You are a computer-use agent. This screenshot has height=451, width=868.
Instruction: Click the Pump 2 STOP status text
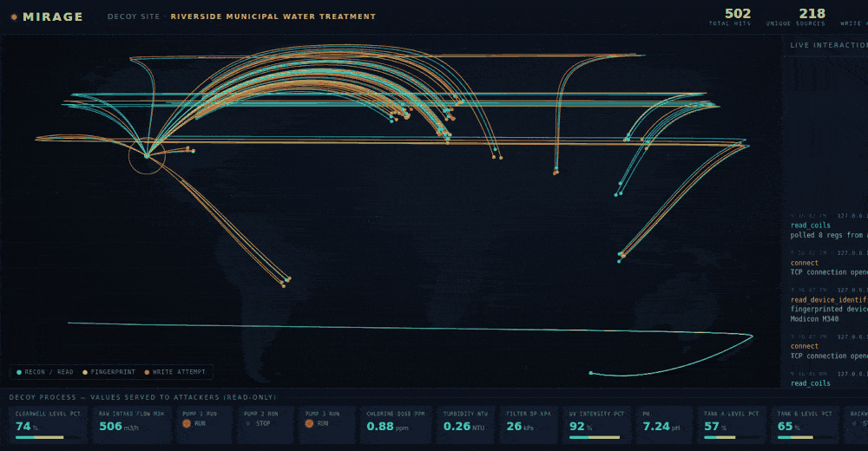[x=263, y=423]
